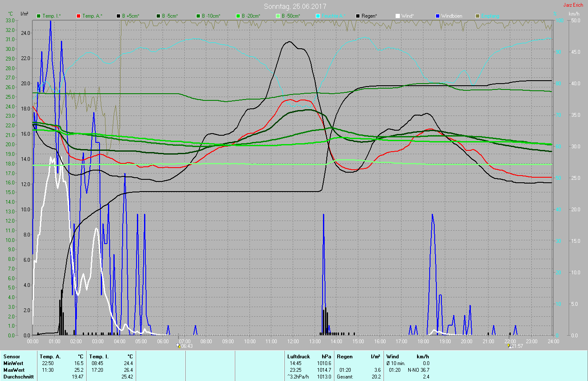
Task: Click the B -5cm legend label
Action: 170,16
